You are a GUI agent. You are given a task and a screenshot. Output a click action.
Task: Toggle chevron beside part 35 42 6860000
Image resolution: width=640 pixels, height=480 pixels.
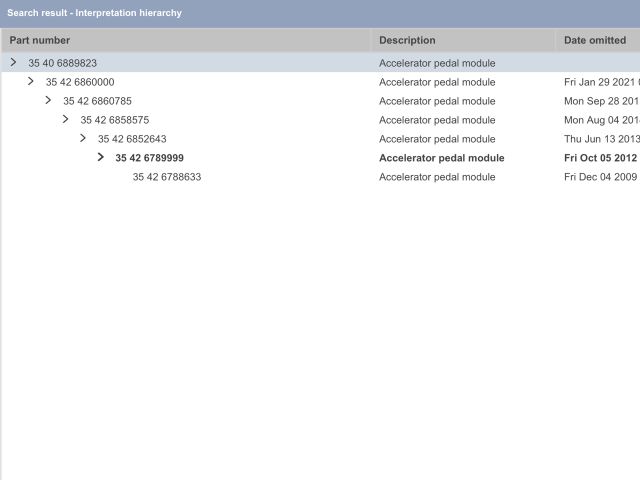click(x=31, y=81)
